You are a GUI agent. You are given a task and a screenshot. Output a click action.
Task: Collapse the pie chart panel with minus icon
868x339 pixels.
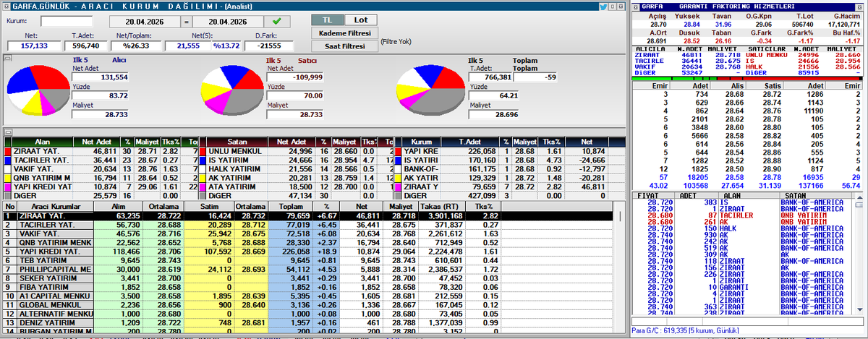8,57
